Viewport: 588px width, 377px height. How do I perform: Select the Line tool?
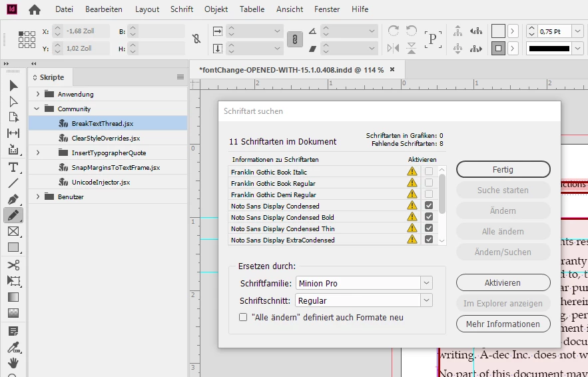click(x=13, y=183)
